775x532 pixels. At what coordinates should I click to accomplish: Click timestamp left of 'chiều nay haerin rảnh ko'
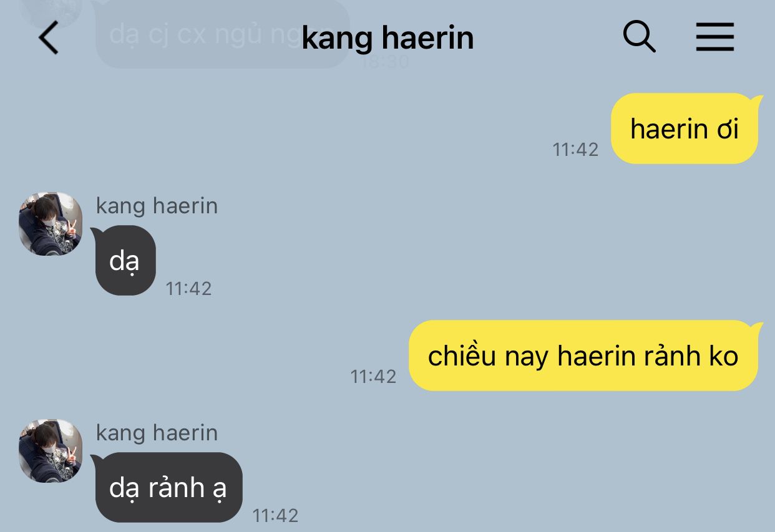click(x=373, y=376)
